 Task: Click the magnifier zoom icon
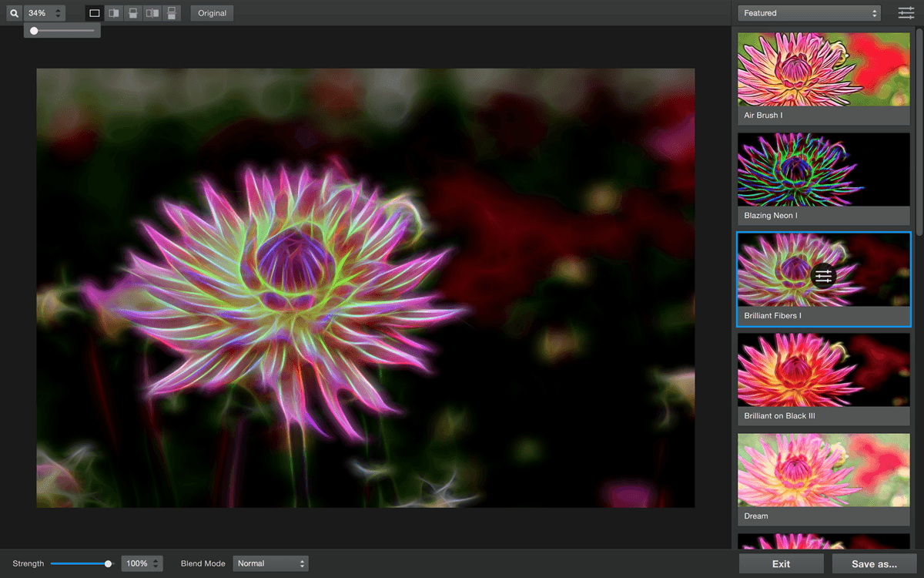click(14, 13)
